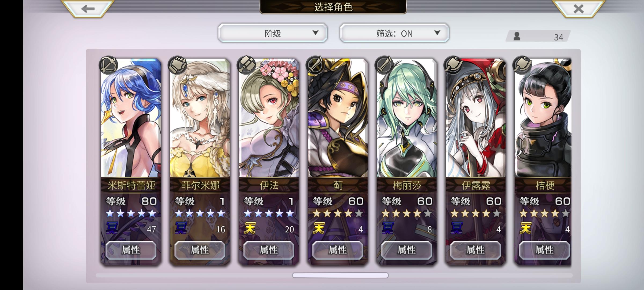Tap the axe weapon icon on 桔梗

coord(522,65)
